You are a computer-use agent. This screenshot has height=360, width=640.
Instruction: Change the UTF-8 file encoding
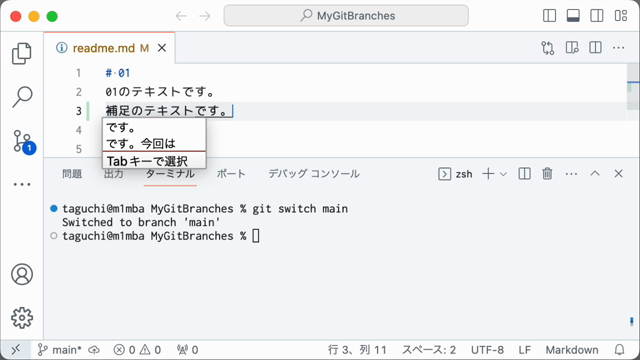487,350
